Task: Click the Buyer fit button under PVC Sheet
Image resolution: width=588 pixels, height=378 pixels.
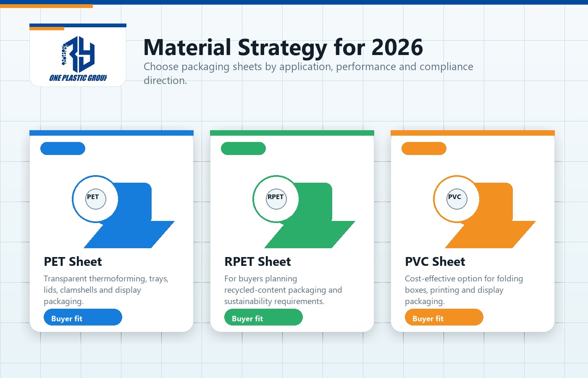Action: 444,317
